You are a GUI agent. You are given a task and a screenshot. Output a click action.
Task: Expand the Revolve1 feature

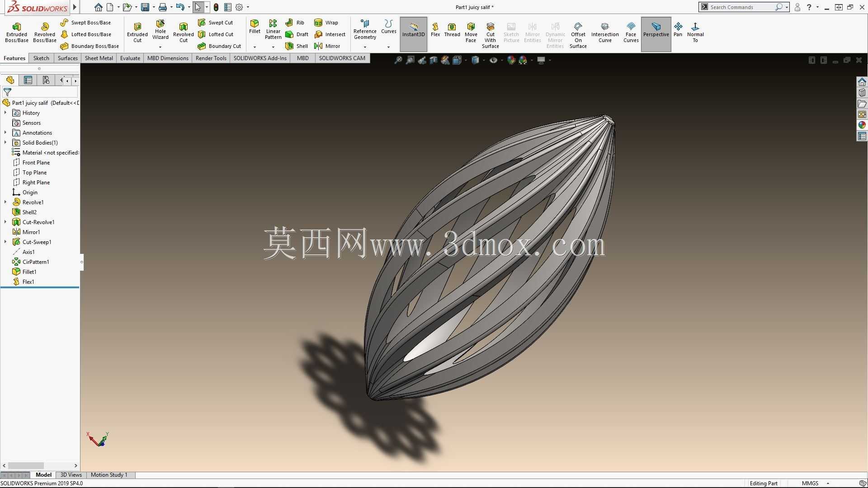5,202
